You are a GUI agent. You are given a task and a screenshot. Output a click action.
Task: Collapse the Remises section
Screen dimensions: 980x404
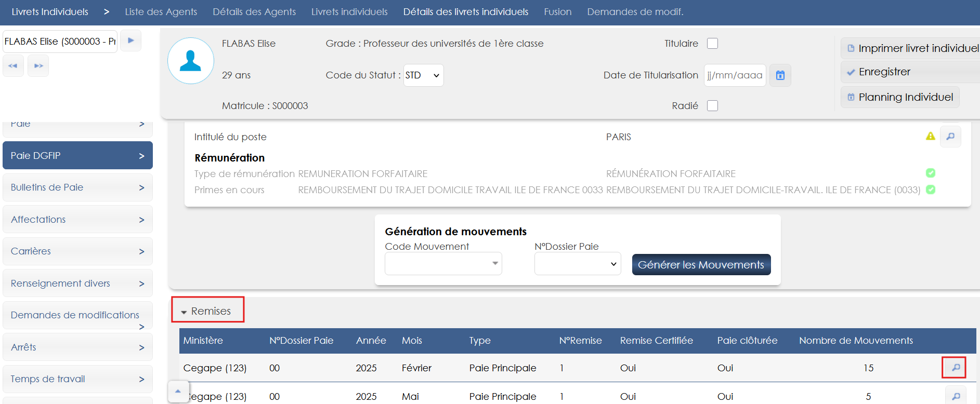tap(207, 311)
